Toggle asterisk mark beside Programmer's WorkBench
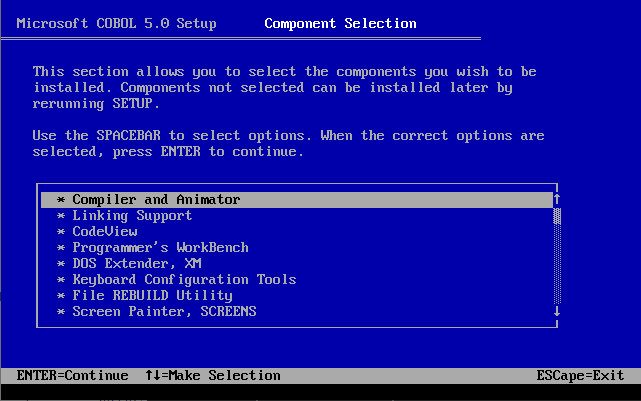641x401 pixels. pyautogui.click(x=61, y=248)
